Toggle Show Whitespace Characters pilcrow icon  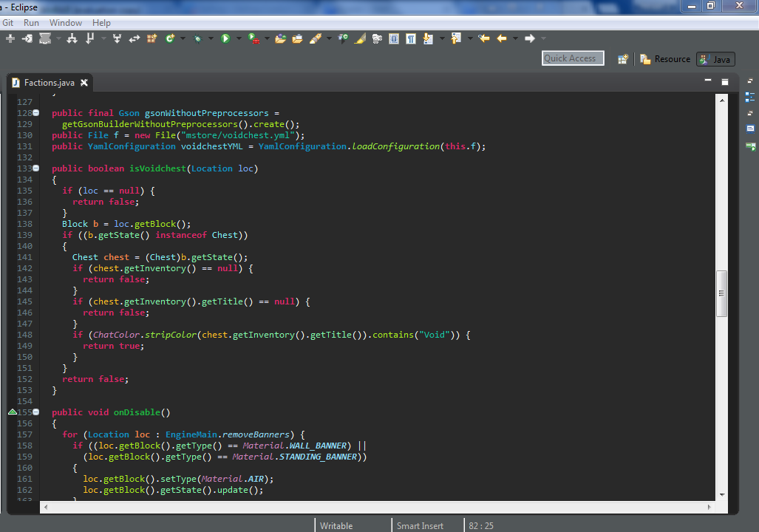point(410,38)
